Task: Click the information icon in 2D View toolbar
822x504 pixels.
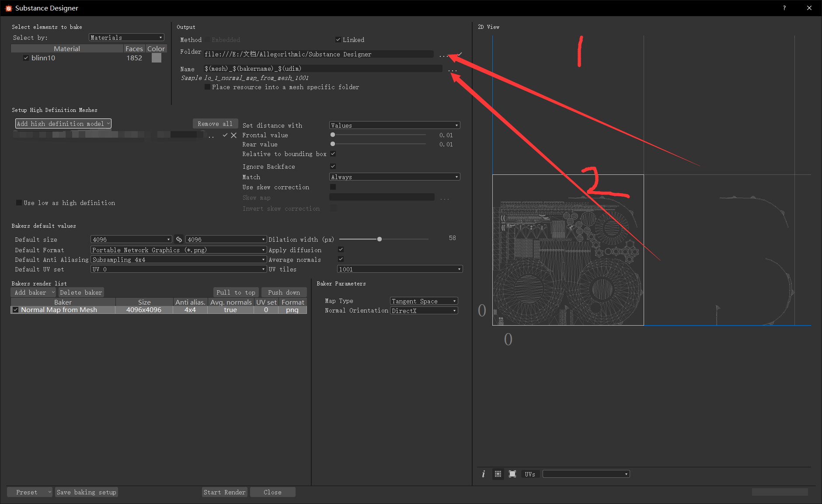Action: [x=483, y=474]
